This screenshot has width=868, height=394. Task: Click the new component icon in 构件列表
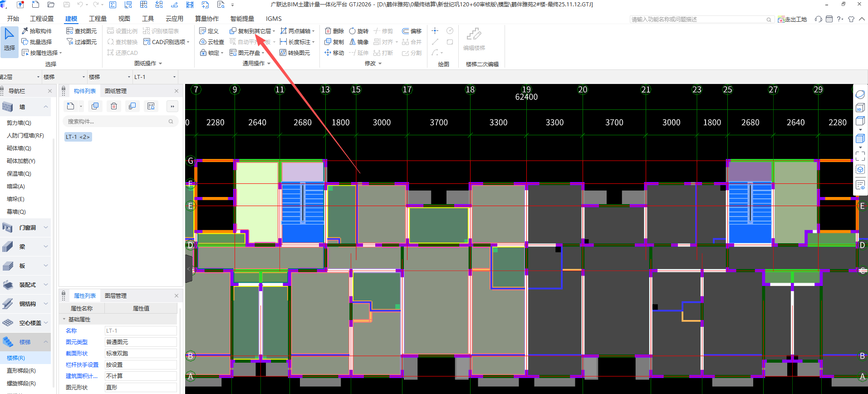[x=70, y=106]
